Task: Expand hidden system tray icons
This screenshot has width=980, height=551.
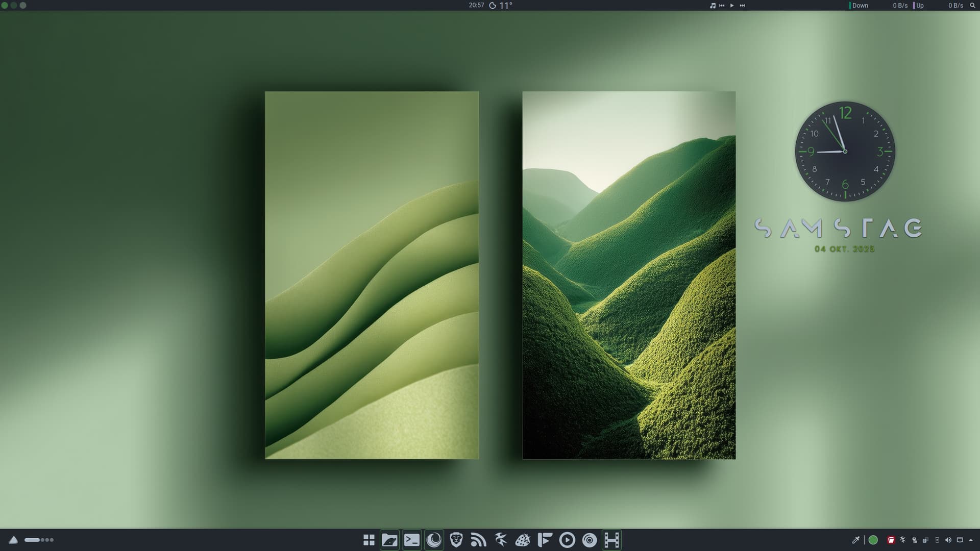Action: point(971,540)
